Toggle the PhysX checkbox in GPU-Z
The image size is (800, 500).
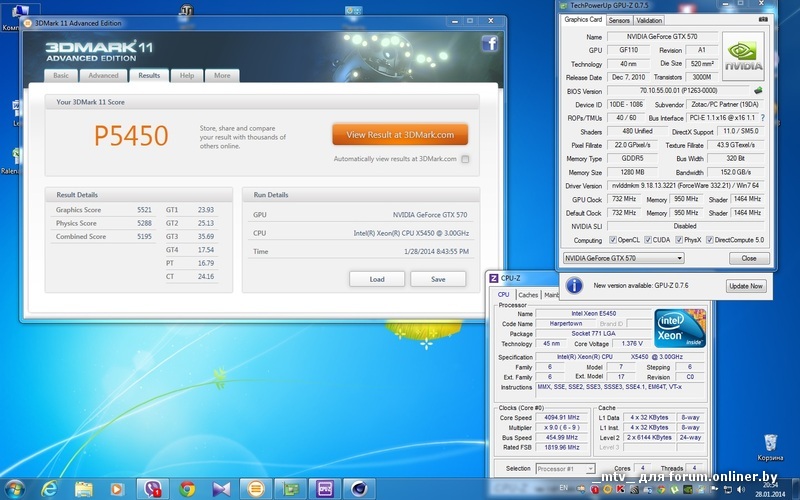coord(679,240)
